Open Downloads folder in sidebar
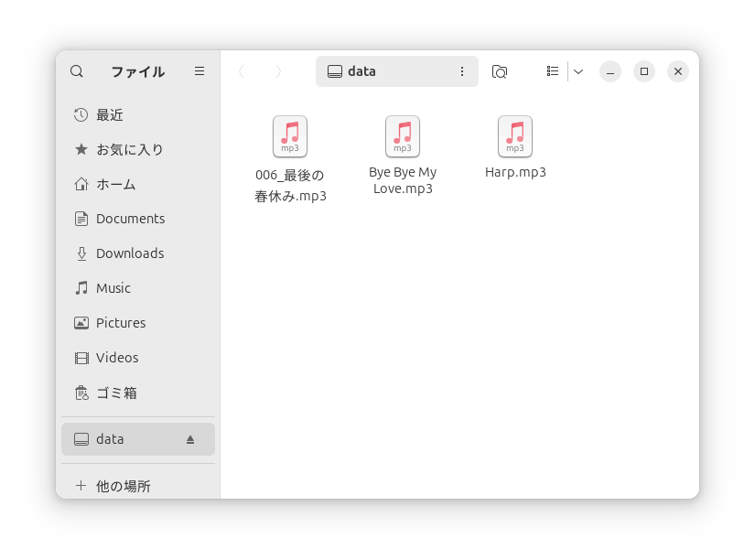 [130, 253]
